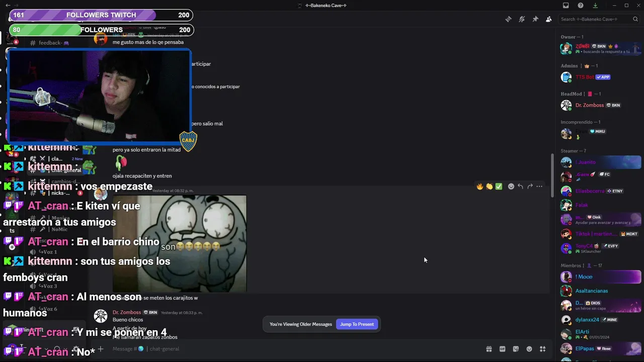Click the "Owner — 1" role header
Image resolution: width=644 pixels, height=362 pixels.
click(572, 37)
